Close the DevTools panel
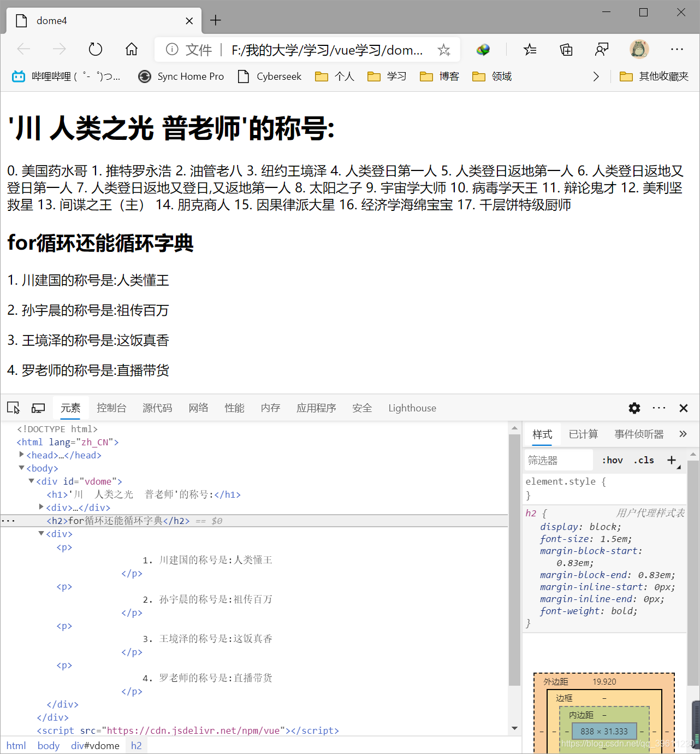Screen dimensions: 700x754 pyautogui.click(x=684, y=408)
